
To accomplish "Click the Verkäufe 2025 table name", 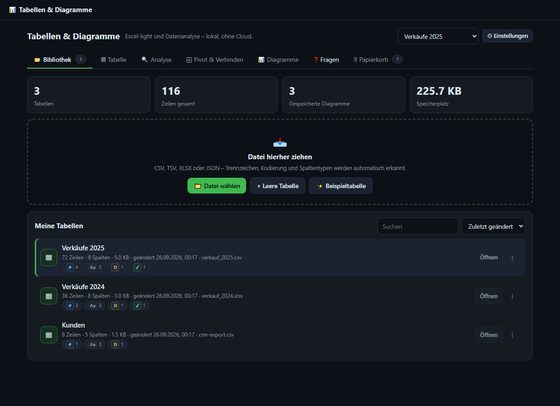I will point(83,248).
